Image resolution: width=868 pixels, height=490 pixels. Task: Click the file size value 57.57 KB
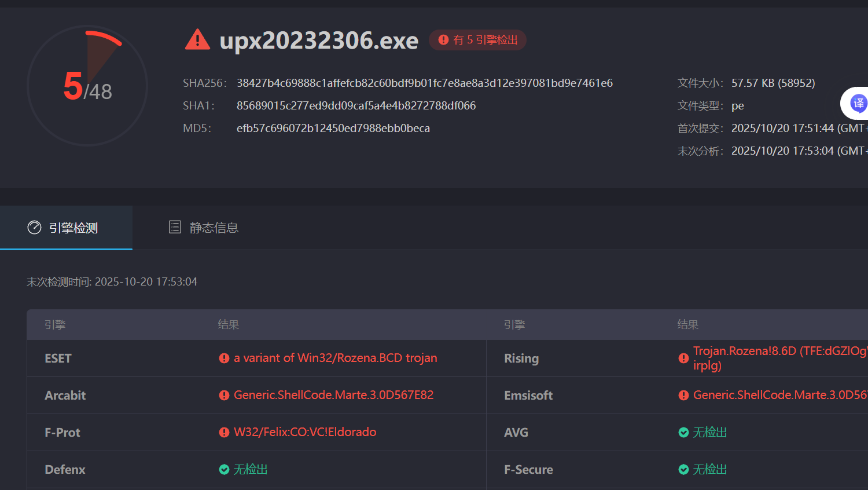coord(773,83)
